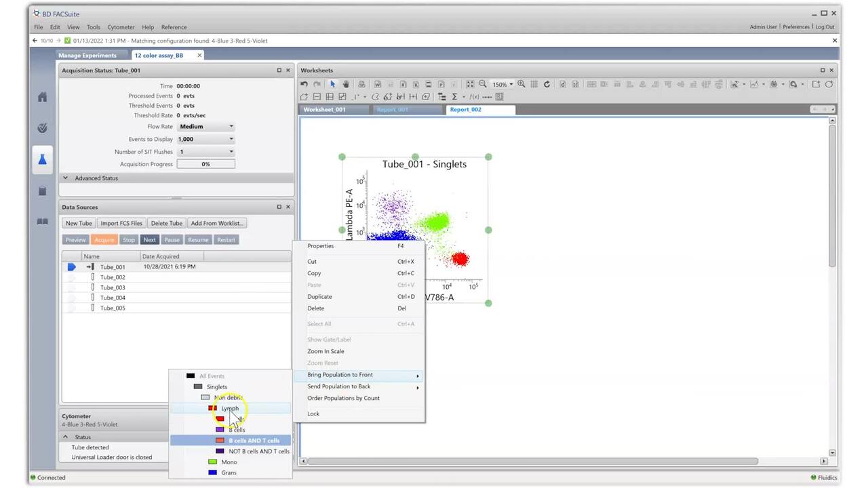Click the flask experiment icon in sidebar

tap(42, 159)
